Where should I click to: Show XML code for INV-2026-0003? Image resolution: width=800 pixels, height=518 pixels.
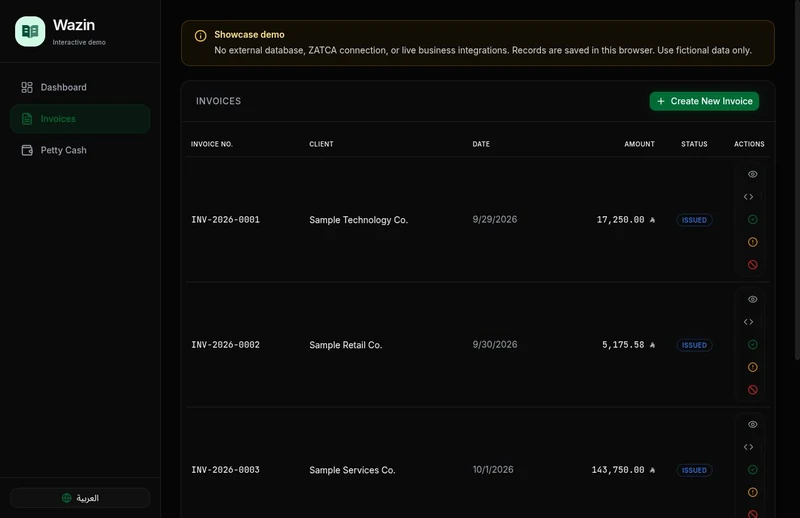coord(748,447)
